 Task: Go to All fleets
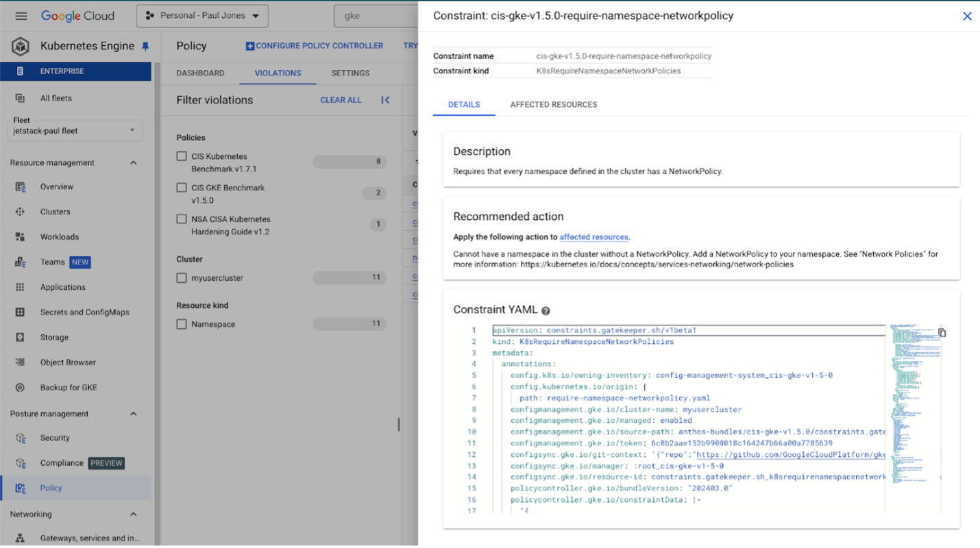click(x=56, y=99)
